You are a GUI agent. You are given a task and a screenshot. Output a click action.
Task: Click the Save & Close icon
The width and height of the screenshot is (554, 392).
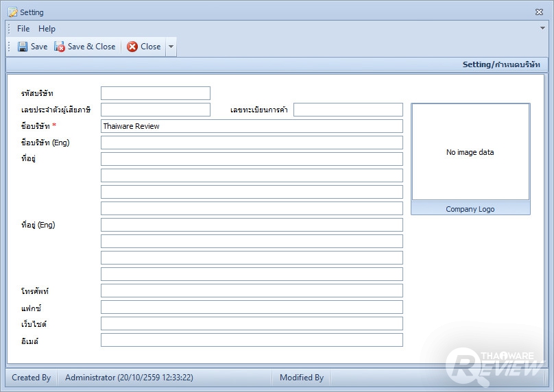pyautogui.click(x=60, y=47)
